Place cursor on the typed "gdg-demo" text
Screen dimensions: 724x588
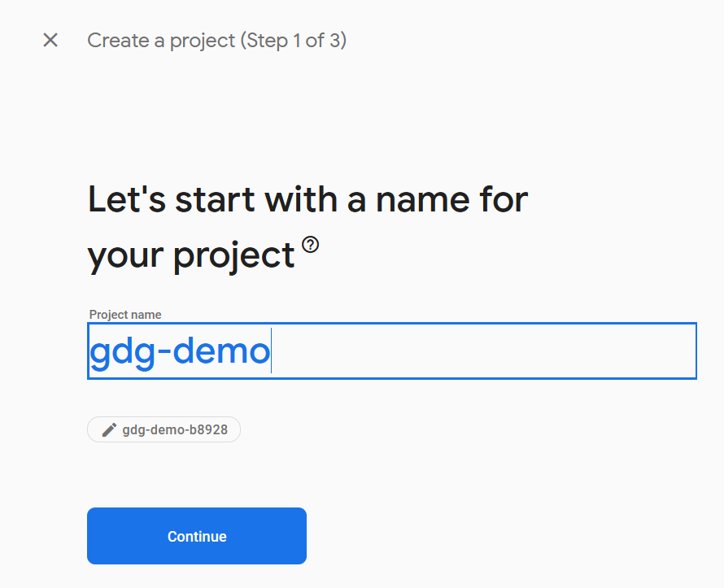179,351
